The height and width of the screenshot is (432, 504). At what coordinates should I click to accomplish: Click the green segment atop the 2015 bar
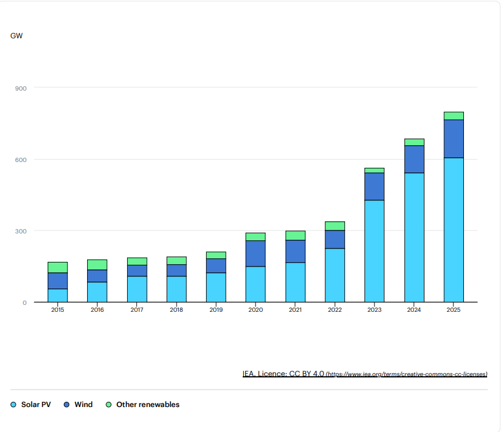tap(57, 266)
